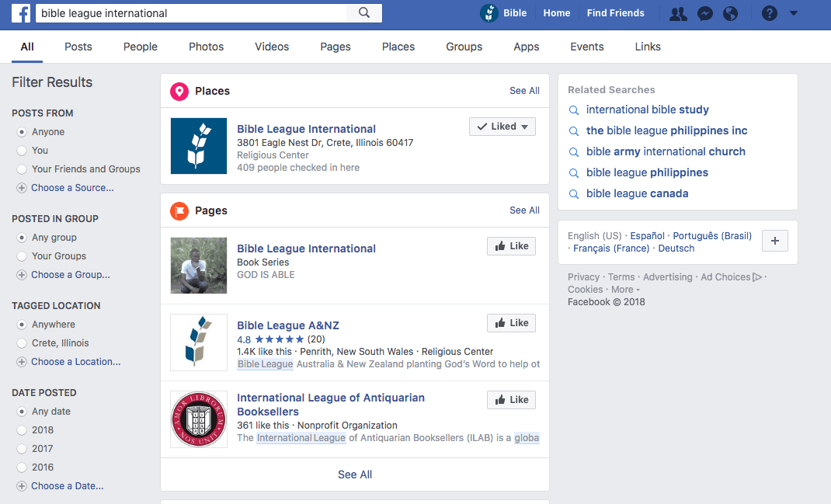This screenshot has width=831, height=504.
Task: Click the Facebook logo icon
Action: (x=21, y=12)
